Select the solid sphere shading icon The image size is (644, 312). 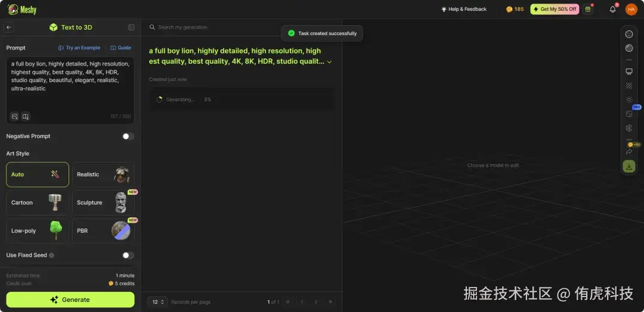(x=629, y=48)
